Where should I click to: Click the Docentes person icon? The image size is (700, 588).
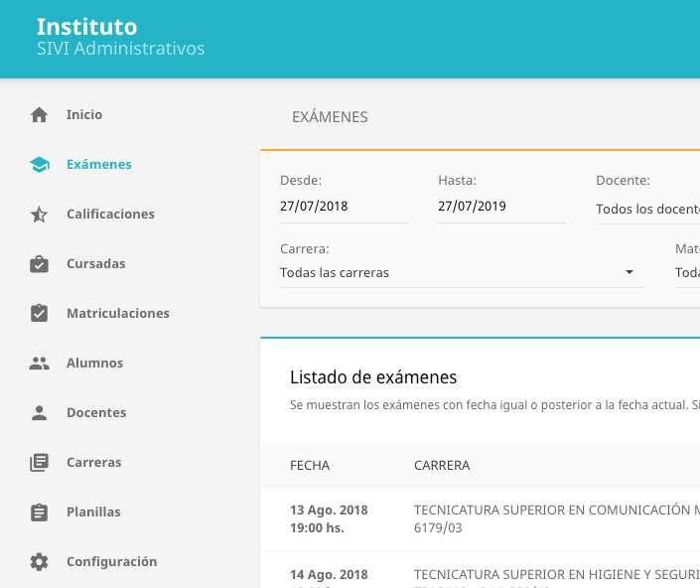[x=40, y=412]
